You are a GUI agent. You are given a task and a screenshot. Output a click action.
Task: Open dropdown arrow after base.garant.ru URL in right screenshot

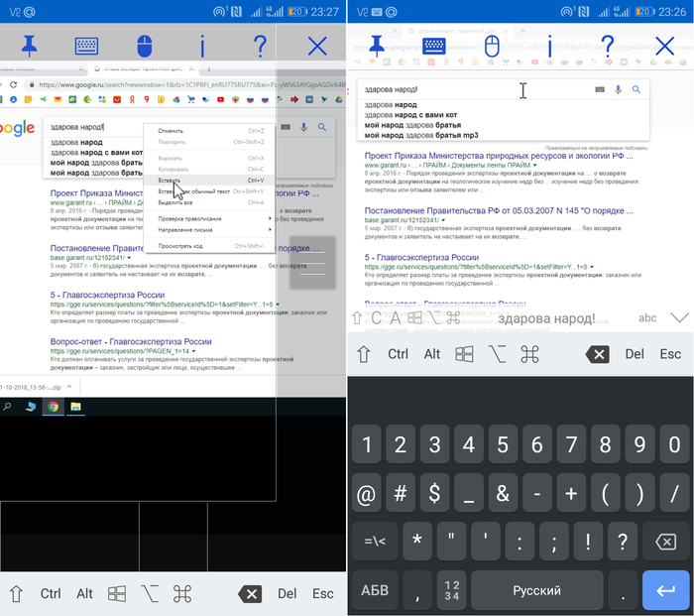click(x=443, y=220)
